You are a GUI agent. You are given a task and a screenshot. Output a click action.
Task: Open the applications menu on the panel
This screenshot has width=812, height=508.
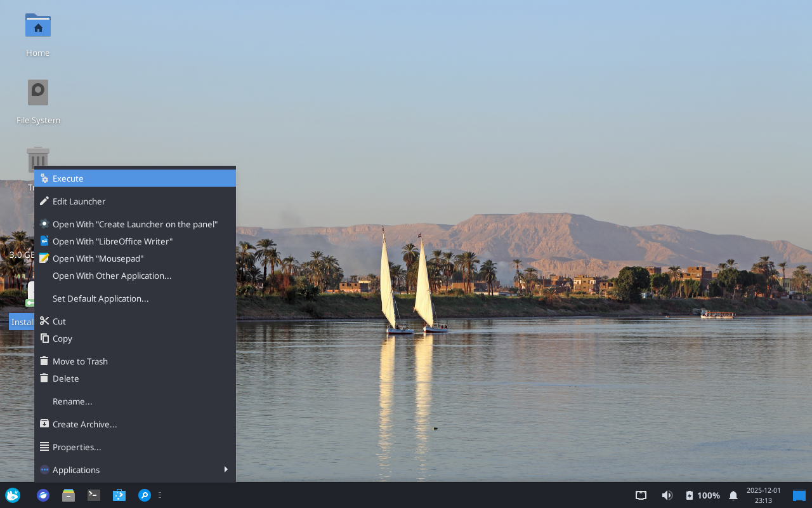coord(13,495)
